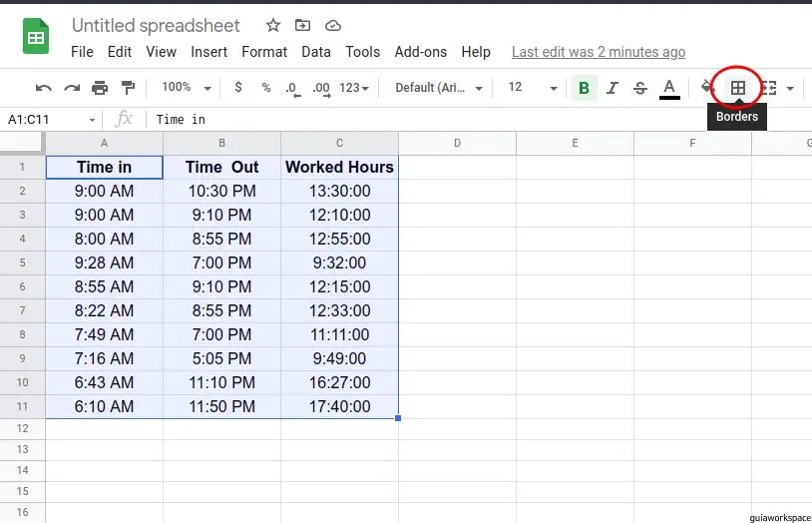Screen dimensions: 812x523
Task: Select the Time in header cell
Action: click(104, 167)
